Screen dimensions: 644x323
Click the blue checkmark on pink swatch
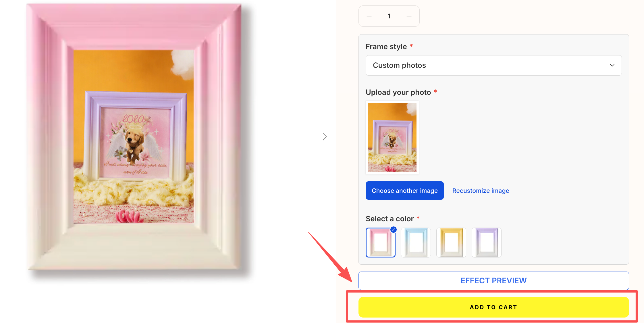pyautogui.click(x=394, y=230)
